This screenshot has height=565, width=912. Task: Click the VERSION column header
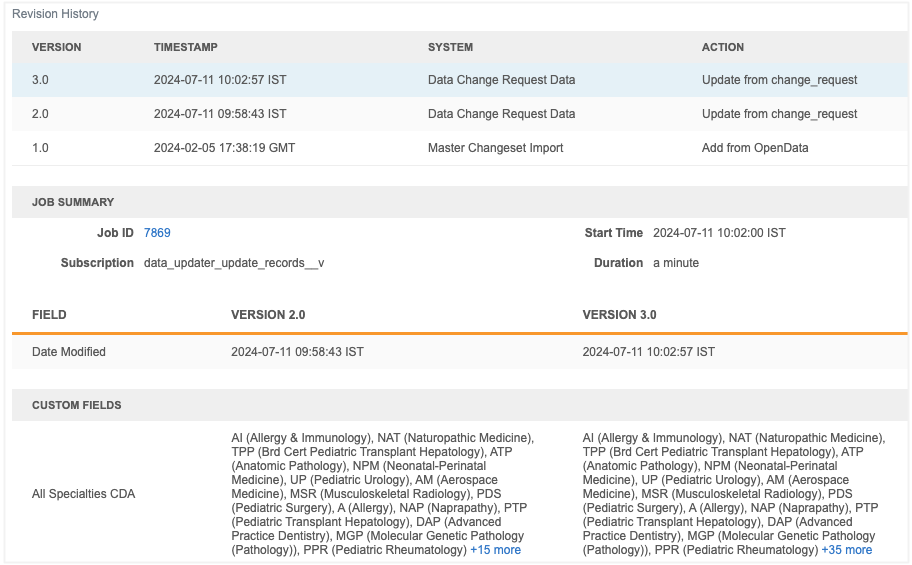[x=57, y=47]
